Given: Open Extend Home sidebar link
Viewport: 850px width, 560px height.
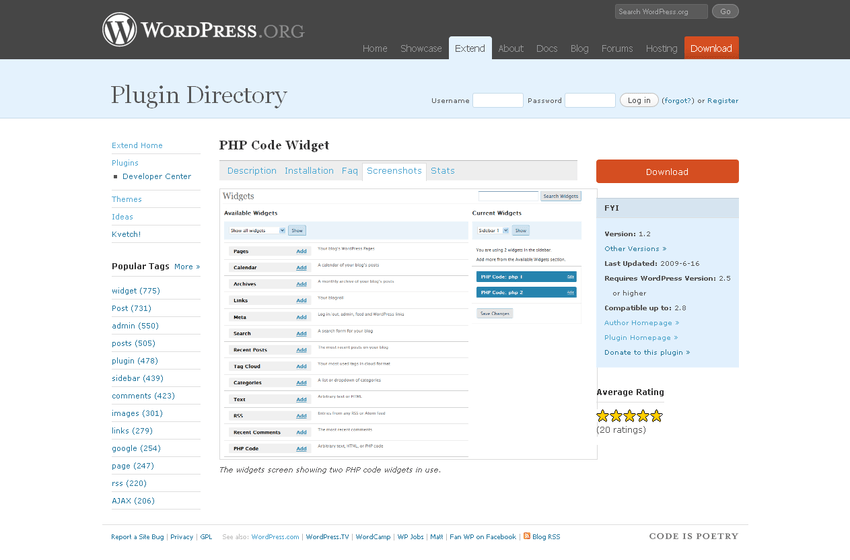Looking at the screenshot, I should click(137, 145).
